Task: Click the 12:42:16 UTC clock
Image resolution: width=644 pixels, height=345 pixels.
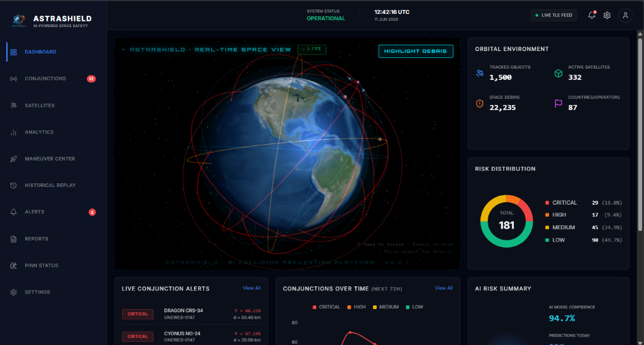Action: pos(392,12)
